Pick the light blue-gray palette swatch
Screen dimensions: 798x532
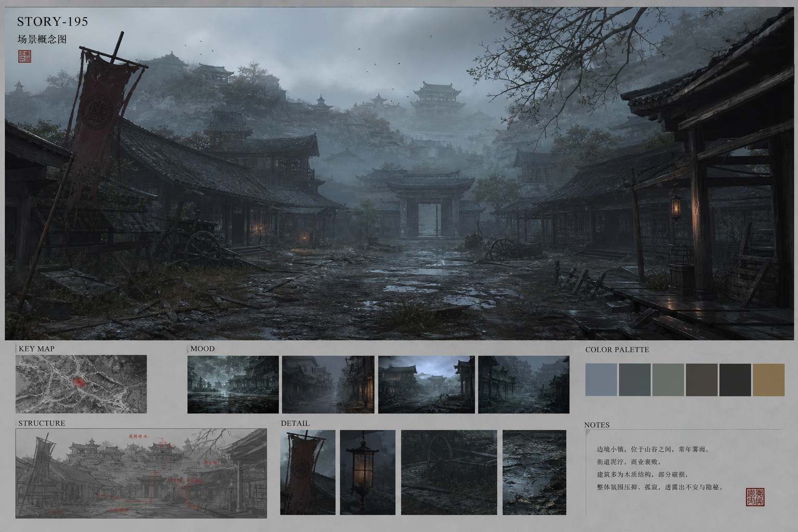(x=601, y=380)
